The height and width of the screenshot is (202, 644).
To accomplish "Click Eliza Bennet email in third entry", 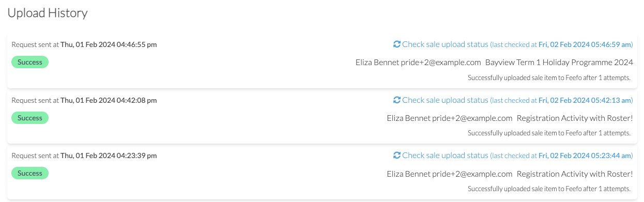I will pyautogui.click(x=449, y=174).
